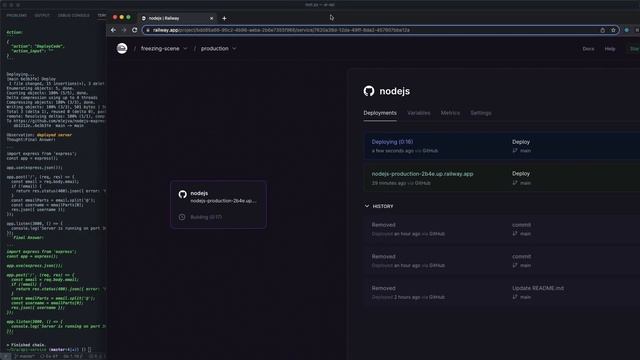
Task: Switch to the Deployments tab
Action: (380, 113)
